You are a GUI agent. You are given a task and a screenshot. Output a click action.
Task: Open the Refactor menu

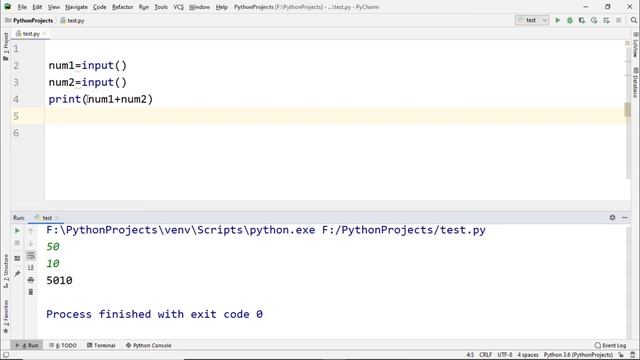122,7
